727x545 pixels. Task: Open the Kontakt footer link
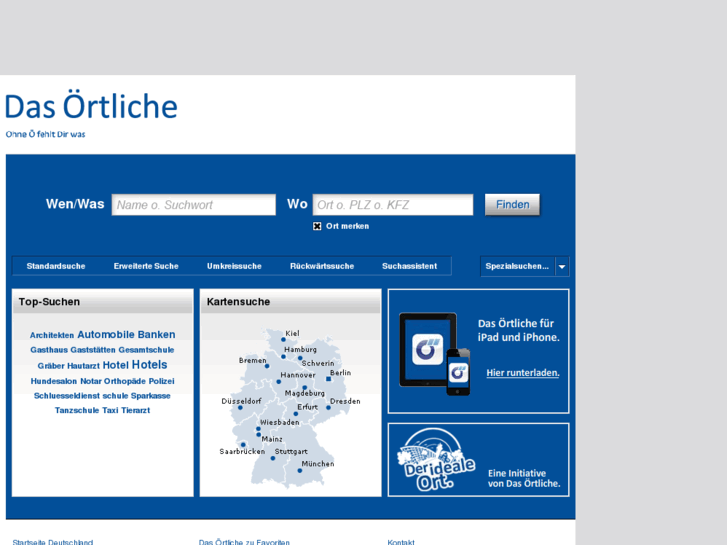coord(401,542)
